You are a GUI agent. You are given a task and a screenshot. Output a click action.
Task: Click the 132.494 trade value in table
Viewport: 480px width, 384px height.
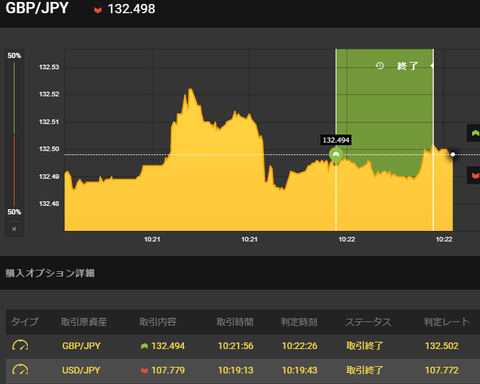tap(168, 346)
